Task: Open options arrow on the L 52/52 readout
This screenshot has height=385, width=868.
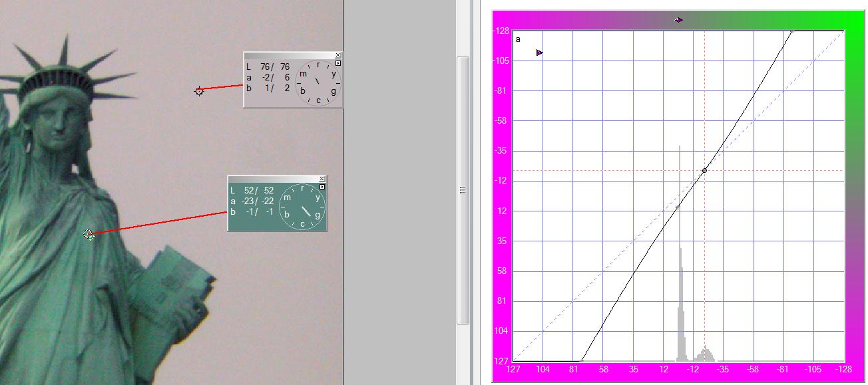Action: (x=322, y=187)
